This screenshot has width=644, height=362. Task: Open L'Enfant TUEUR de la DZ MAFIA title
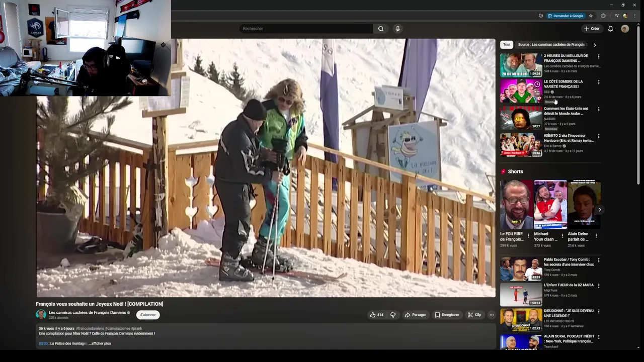pos(569,285)
